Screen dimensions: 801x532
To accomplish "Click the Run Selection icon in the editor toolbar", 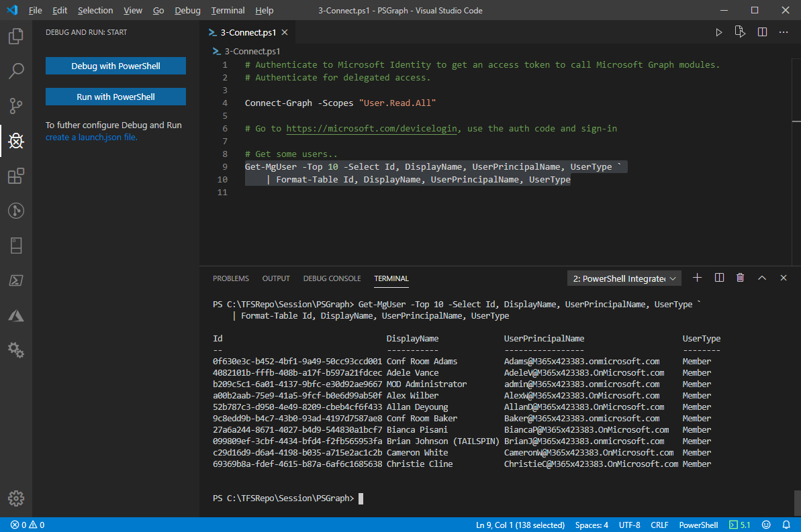I will [740, 32].
